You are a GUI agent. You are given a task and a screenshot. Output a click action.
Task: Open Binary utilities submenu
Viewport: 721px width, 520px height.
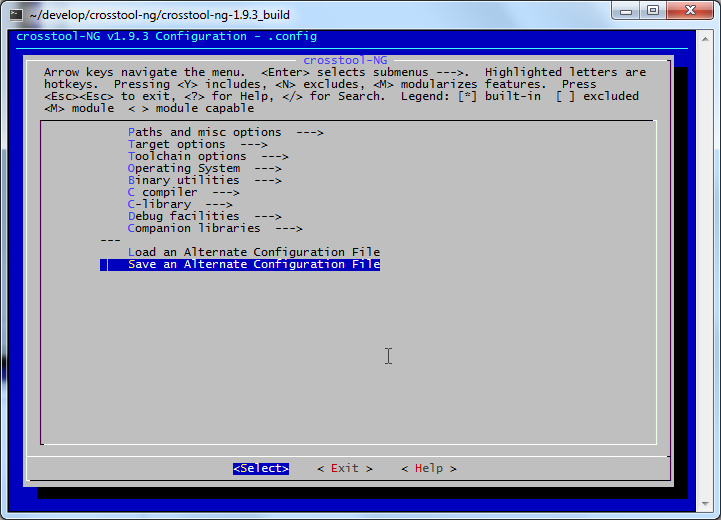204,180
